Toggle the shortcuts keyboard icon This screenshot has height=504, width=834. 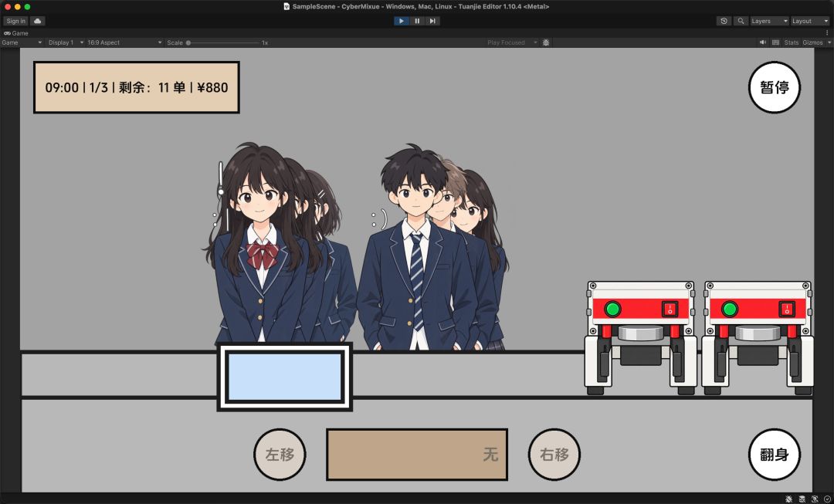pyautogui.click(x=775, y=42)
